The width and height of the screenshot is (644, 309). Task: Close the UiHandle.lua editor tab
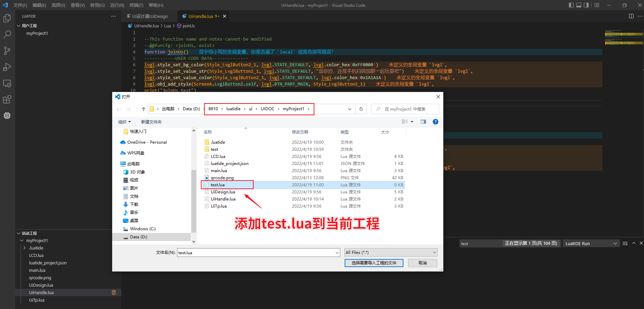(x=224, y=16)
